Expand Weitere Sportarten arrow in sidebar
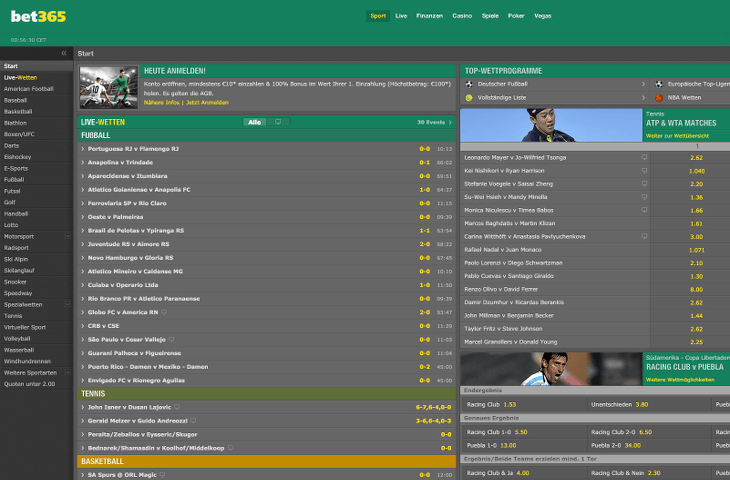Screen dimensions: 730x480 click(x=68, y=372)
